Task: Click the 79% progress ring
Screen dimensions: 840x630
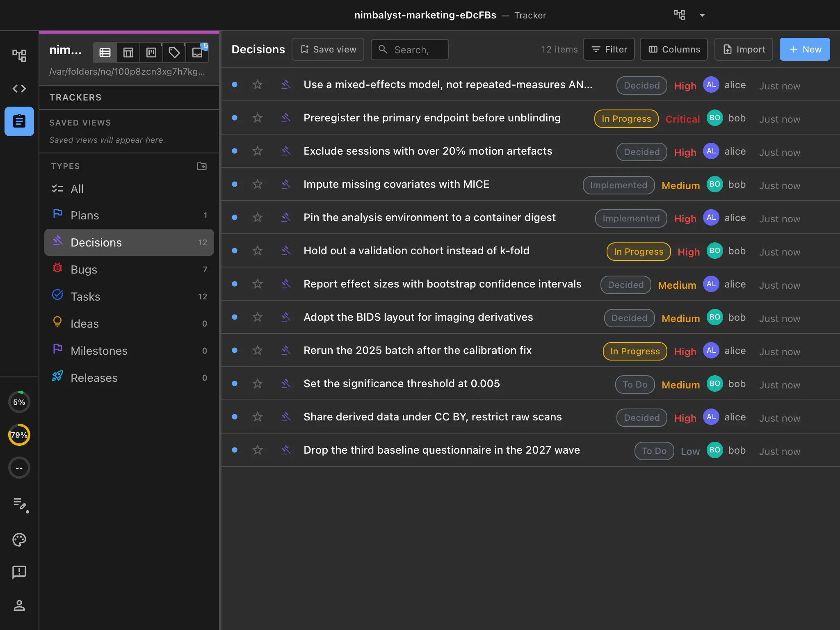Action: [19, 435]
